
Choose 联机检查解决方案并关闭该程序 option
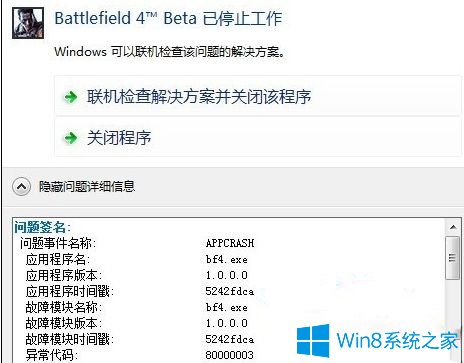(258, 96)
